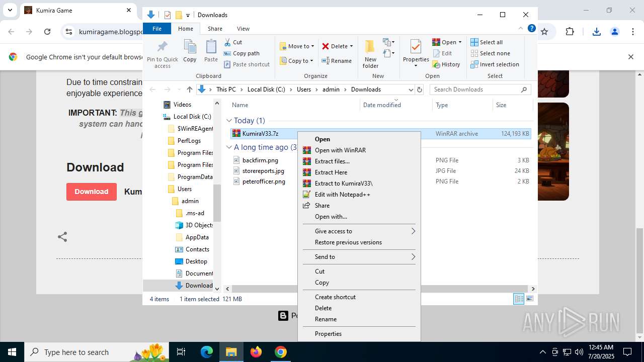Click Users in address breadcrumb
The width and height of the screenshot is (644, 362).
pyautogui.click(x=304, y=89)
